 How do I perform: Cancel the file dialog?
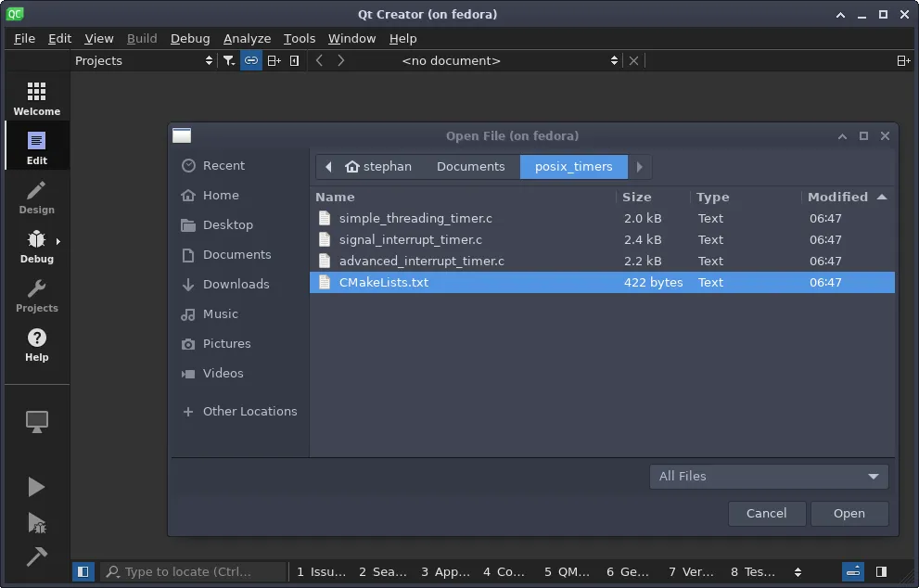(x=766, y=513)
